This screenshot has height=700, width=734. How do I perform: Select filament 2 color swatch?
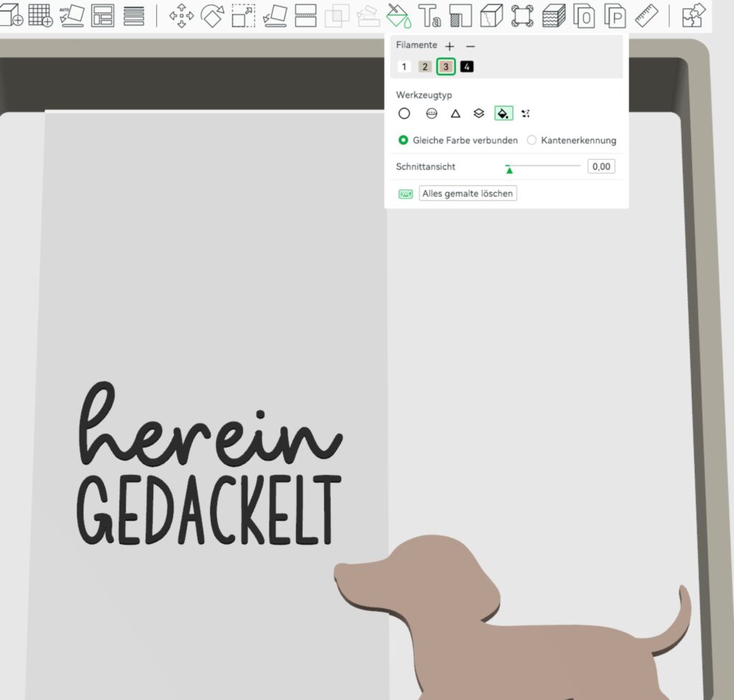click(x=425, y=67)
